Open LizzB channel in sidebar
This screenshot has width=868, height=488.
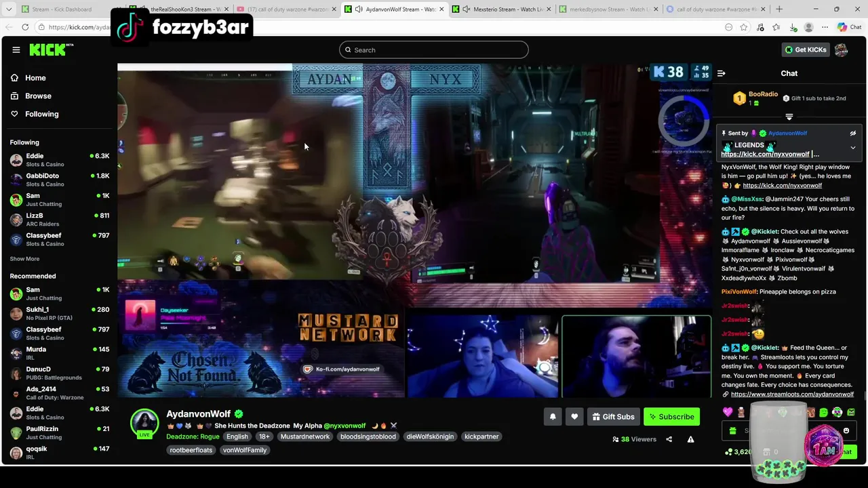[60, 220]
